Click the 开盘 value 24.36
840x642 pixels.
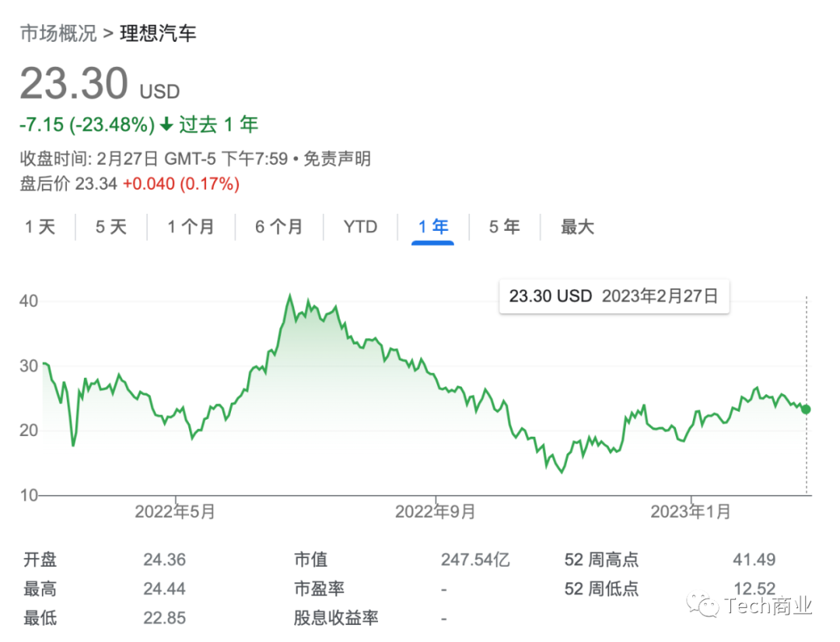[x=164, y=560]
